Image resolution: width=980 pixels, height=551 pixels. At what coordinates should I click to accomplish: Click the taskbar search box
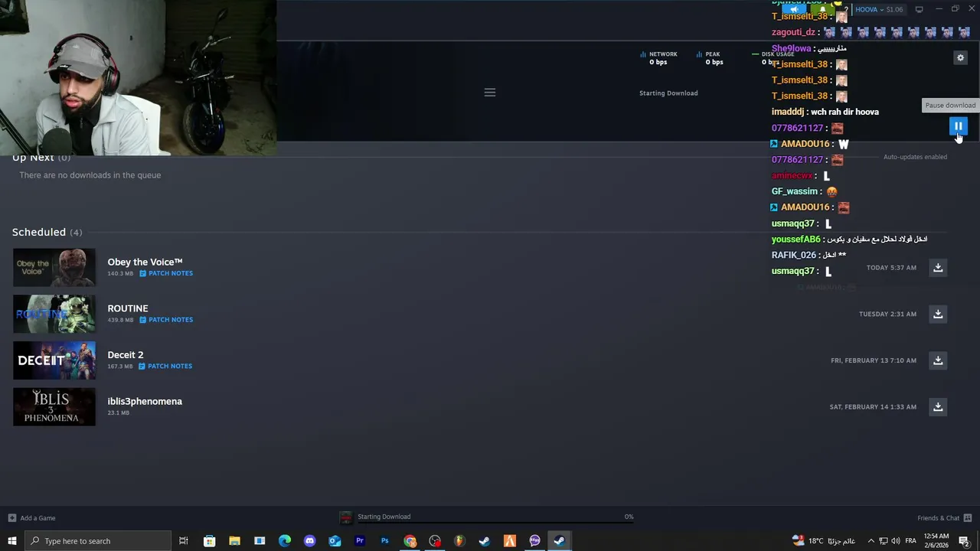(x=97, y=541)
